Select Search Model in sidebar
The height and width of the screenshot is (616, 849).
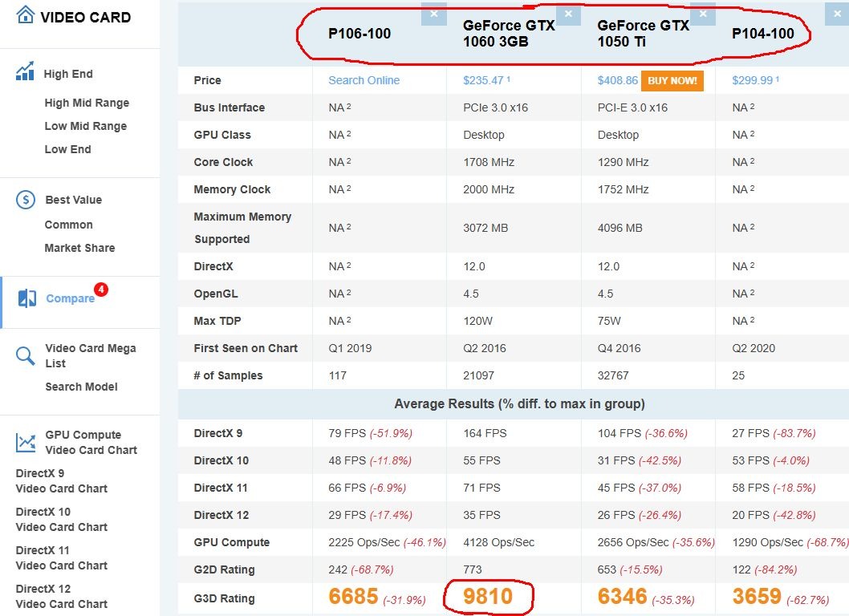[81, 387]
